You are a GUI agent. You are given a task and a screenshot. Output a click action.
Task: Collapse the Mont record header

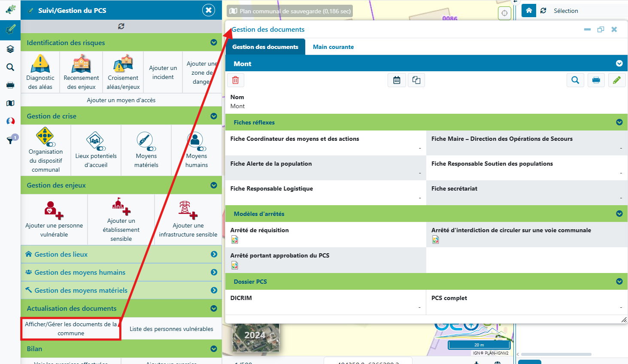pyautogui.click(x=619, y=64)
